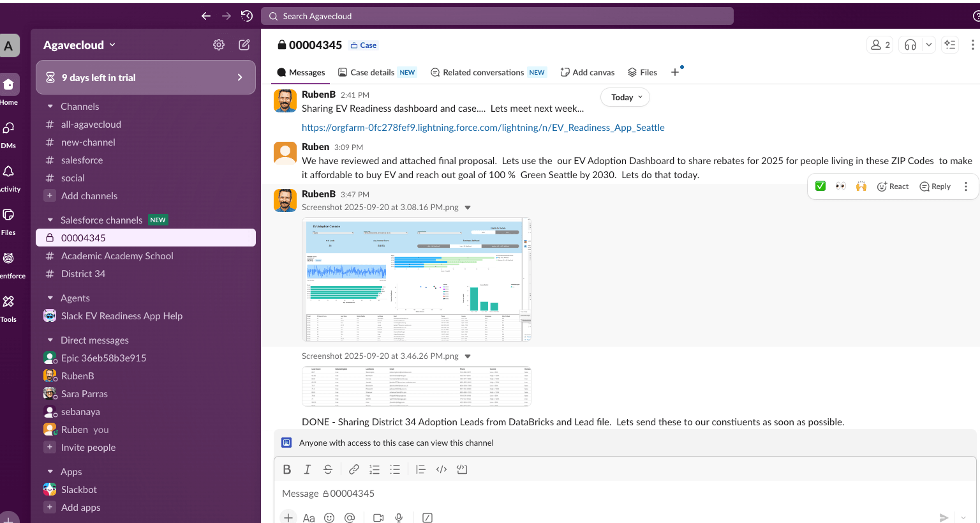
Task: Go back with the left arrow
Action: pyautogui.click(x=205, y=16)
